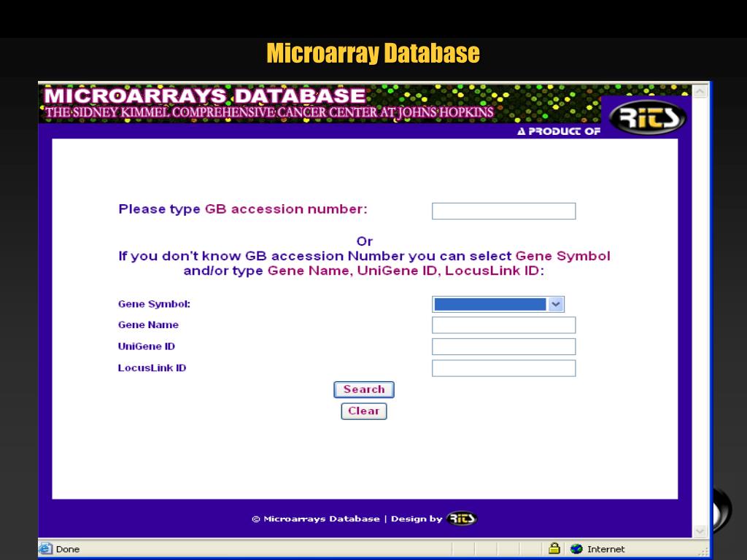Screen dimensions: 747x560
Task: Open the Gene Symbol dropdown
Action: pos(555,304)
